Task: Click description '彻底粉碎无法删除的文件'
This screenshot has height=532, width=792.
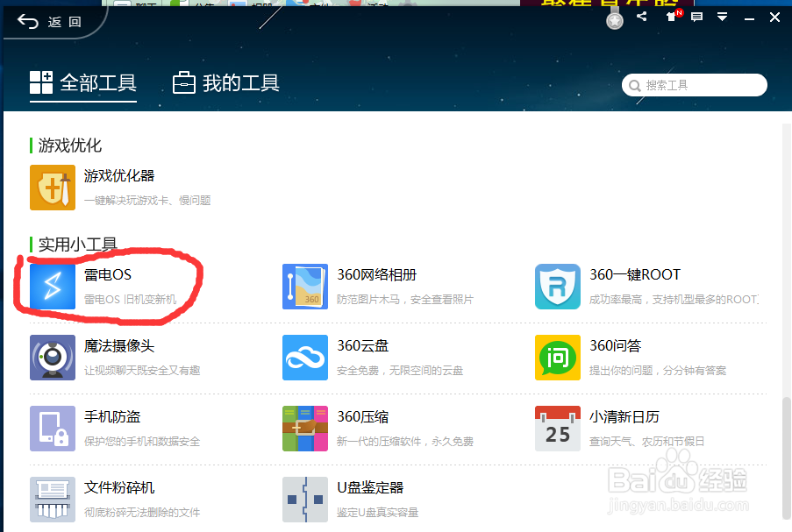Action: [x=142, y=513]
